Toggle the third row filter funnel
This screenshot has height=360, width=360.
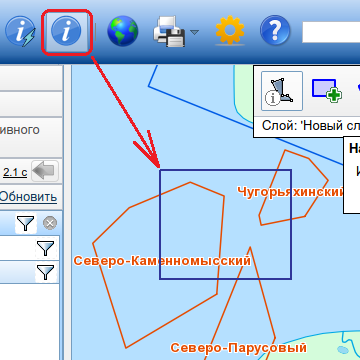pyautogui.click(x=45, y=272)
